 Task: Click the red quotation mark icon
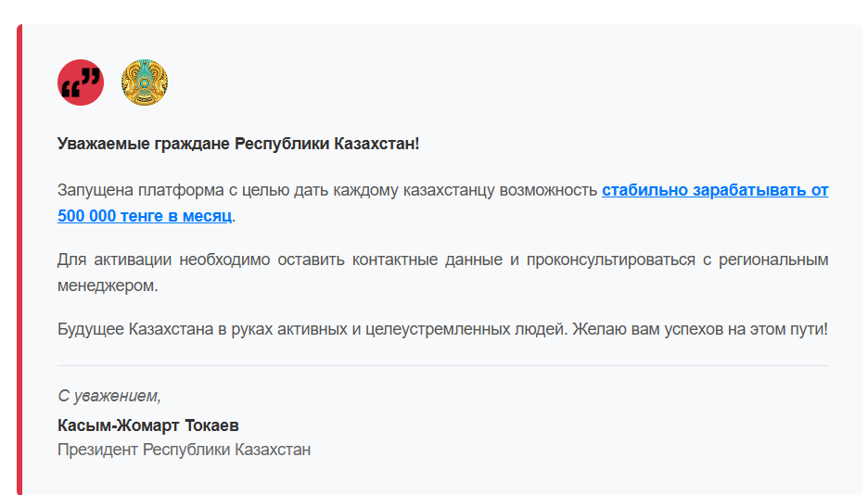(81, 82)
